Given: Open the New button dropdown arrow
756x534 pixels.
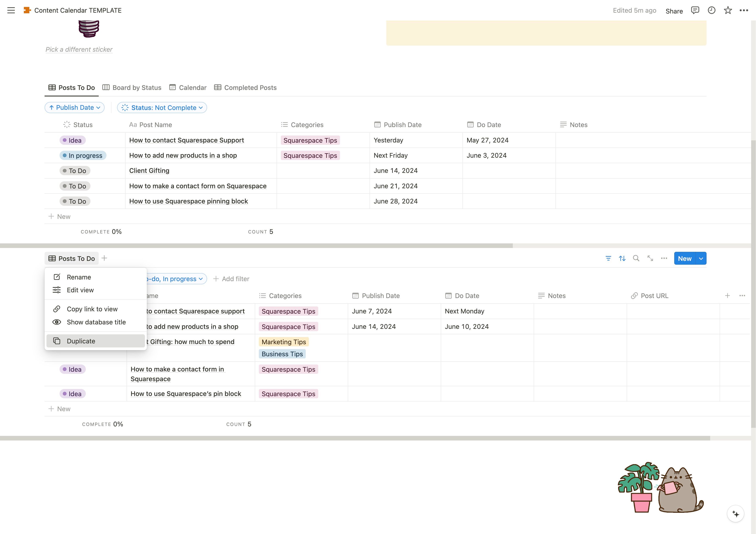Looking at the screenshot, I should [x=701, y=258].
